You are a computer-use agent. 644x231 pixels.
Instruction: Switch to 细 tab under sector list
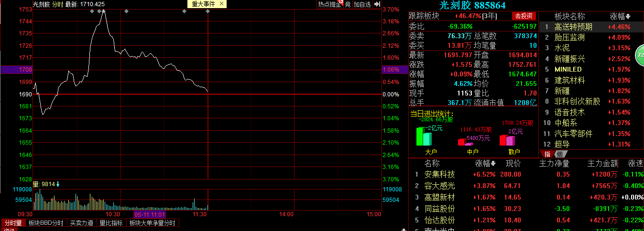pyautogui.click(x=559, y=154)
